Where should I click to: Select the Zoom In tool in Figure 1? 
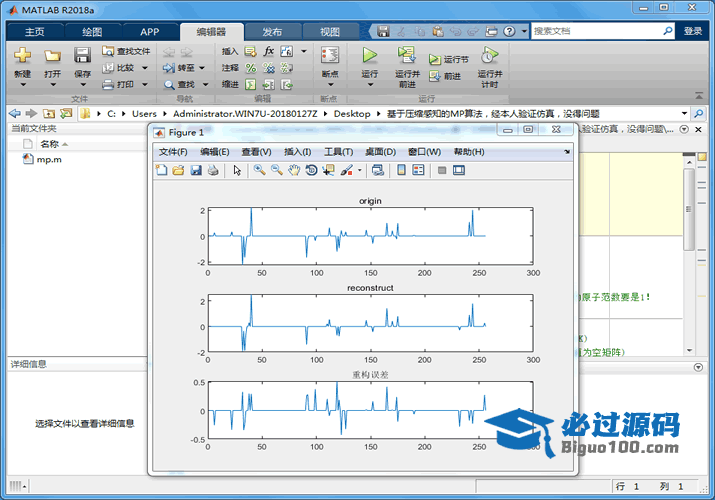tap(259, 170)
